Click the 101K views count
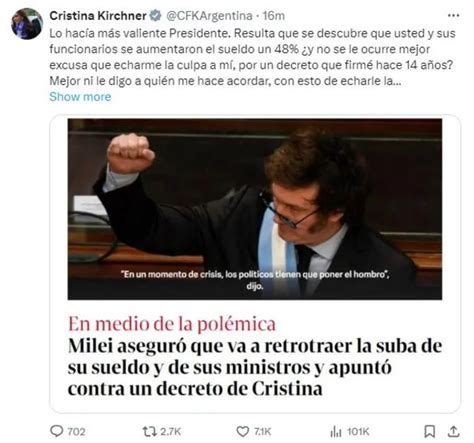This screenshot has height=443, width=474. tap(358, 432)
